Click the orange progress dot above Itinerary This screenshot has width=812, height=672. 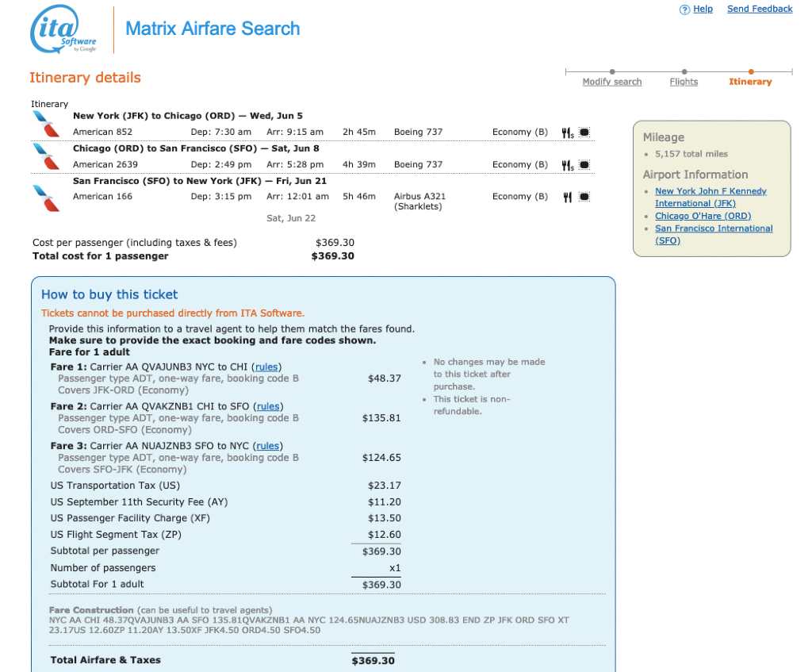point(751,71)
